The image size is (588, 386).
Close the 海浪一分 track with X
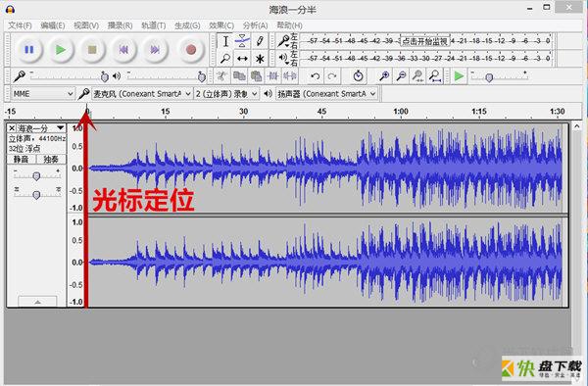tap(12, 128)
